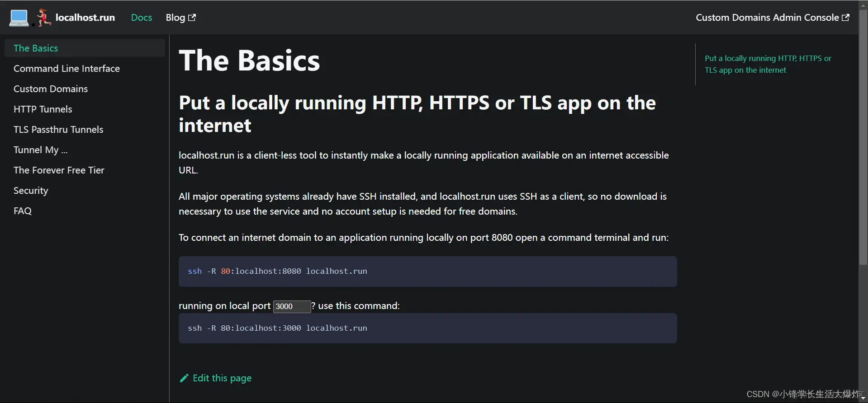Click the scrollbar down arrow
This screenshot has width=868, height=403.
coord(863,398)
